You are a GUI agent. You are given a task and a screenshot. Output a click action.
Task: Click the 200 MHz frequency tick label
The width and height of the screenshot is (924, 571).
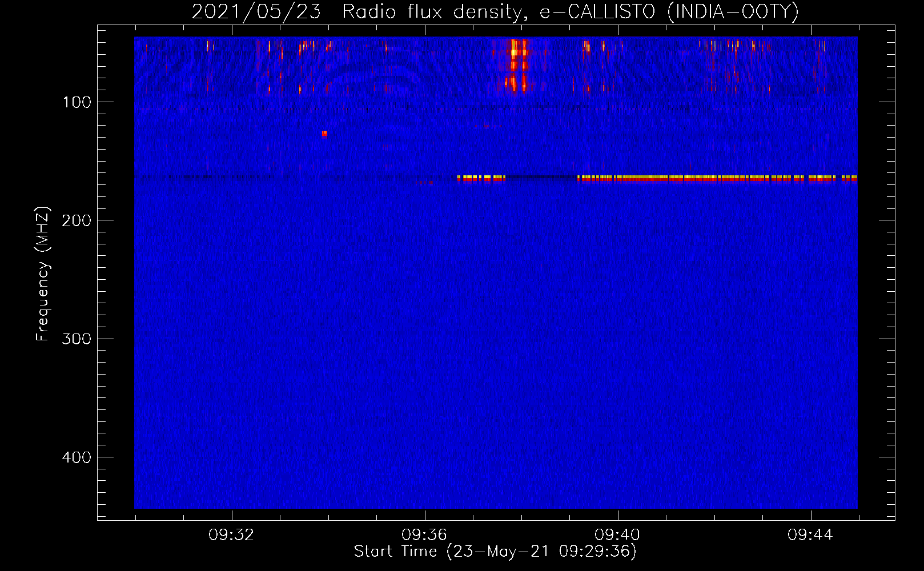(x=77, y=220)
